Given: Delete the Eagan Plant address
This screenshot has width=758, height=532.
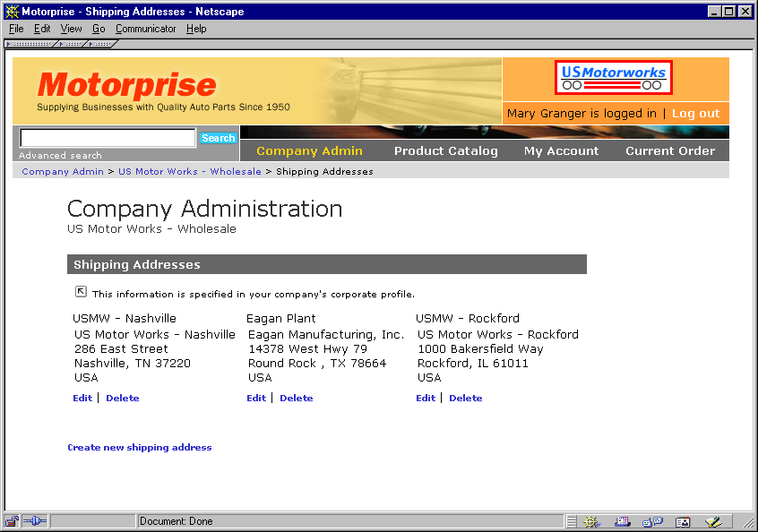Looking at the screenshot, I should point(297,399).
